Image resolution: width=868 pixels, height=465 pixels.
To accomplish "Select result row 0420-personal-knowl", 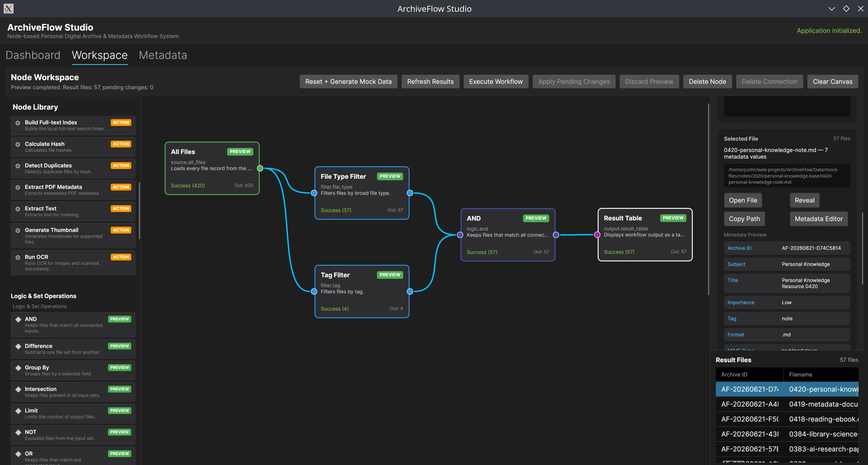I will pos(787,390).
